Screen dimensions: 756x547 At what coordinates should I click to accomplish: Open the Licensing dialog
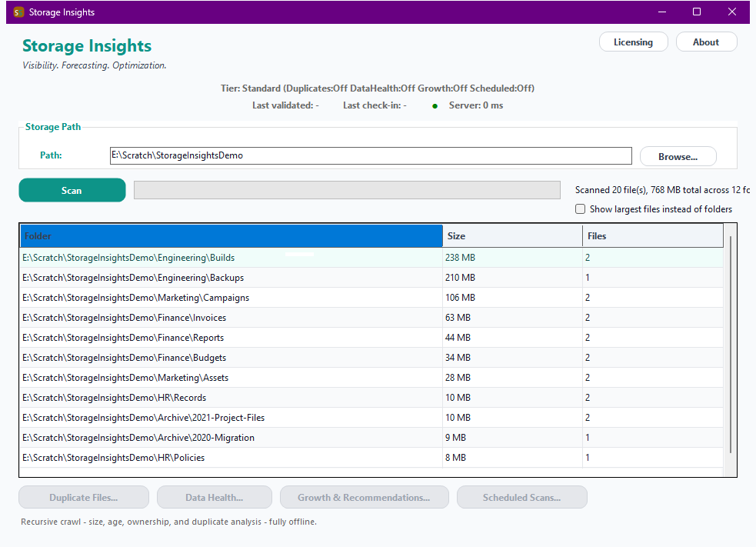point(633,42)
